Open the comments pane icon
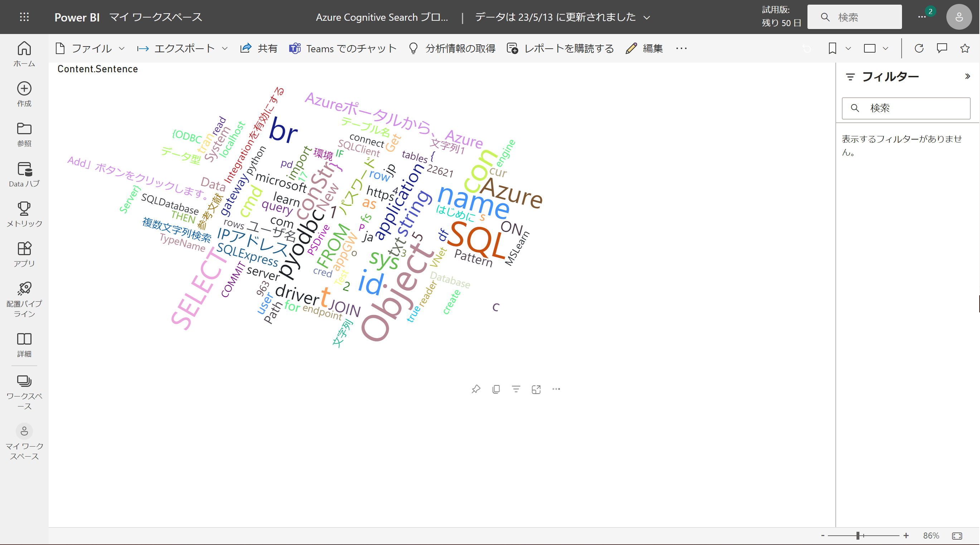Screen dimensions: 980x545 pyautogui.click(x=942, y=48)
